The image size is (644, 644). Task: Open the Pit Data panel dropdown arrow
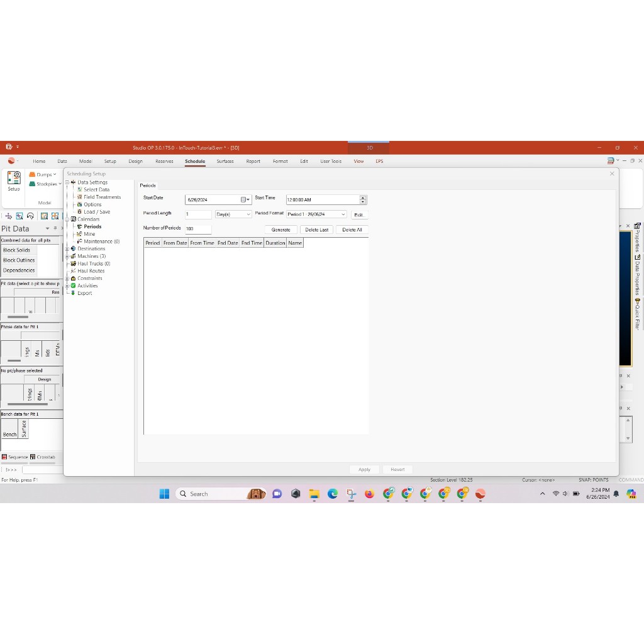(x=47, y=228)
